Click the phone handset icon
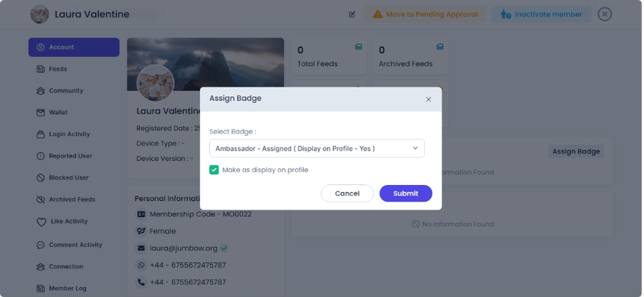Image resolution: width=644 pixels, height=297 pixels. pos(141,282)
